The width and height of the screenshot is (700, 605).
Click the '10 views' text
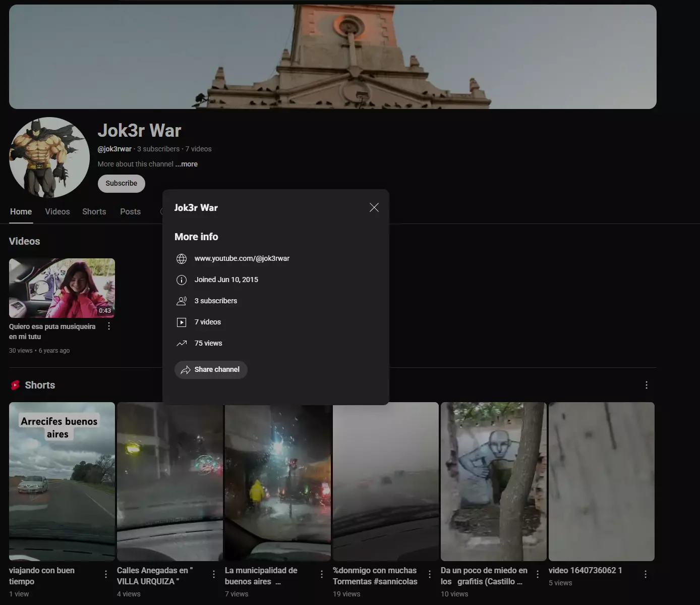click(454, 594)
